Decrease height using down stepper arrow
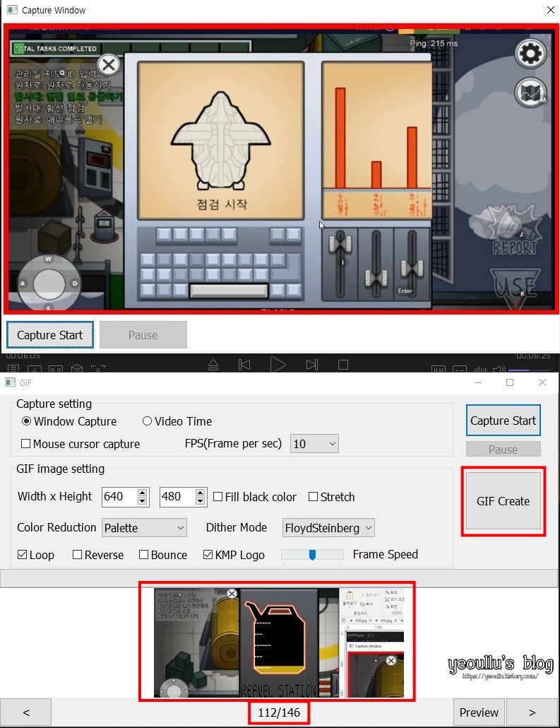Screen dimensions: 560x728 [x=200, y=501]
